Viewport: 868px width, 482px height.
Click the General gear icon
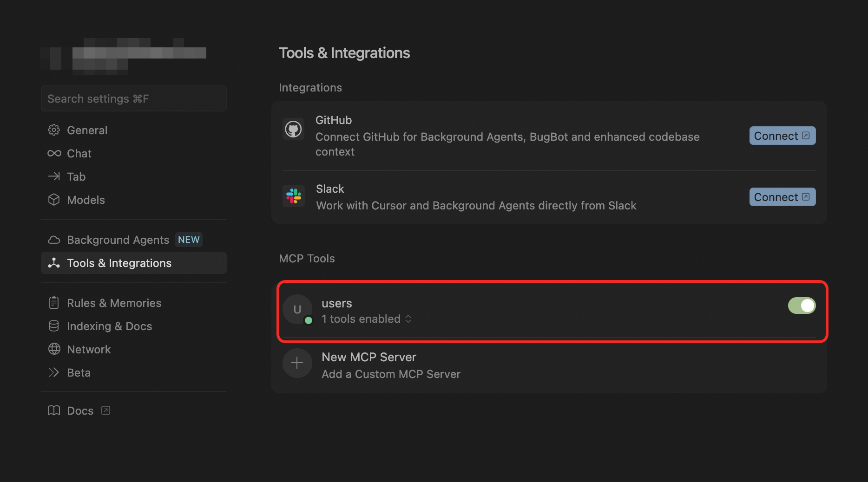pyautogui.click(x=54, y=130)
